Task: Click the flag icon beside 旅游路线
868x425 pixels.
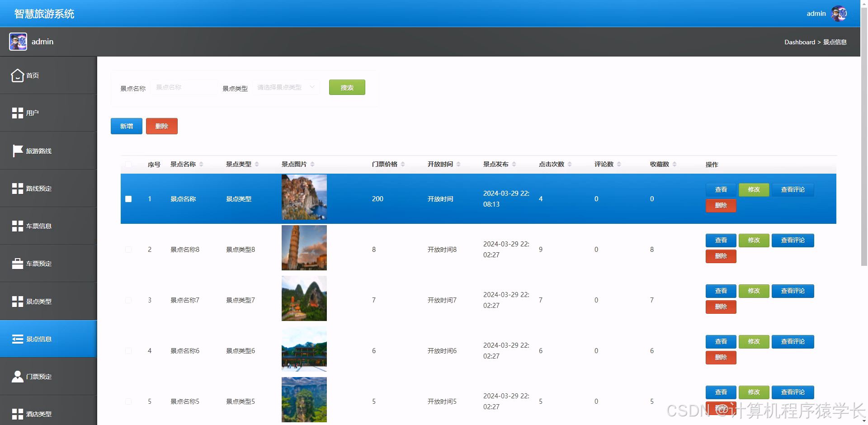Action: tap(17, 151)
